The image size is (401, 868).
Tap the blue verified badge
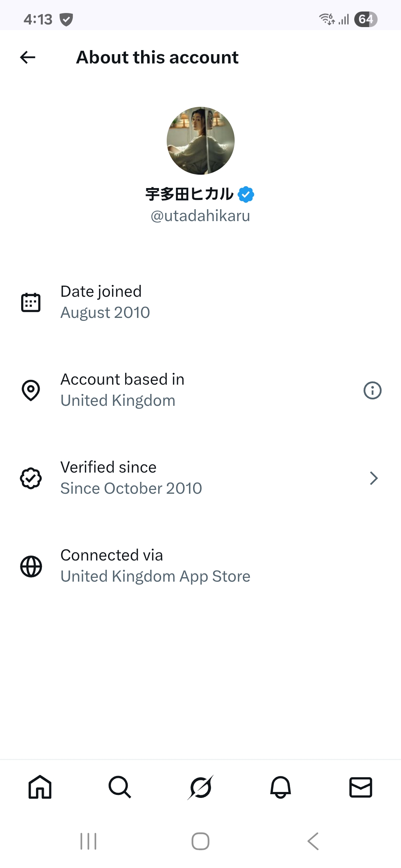pos(246,194)
